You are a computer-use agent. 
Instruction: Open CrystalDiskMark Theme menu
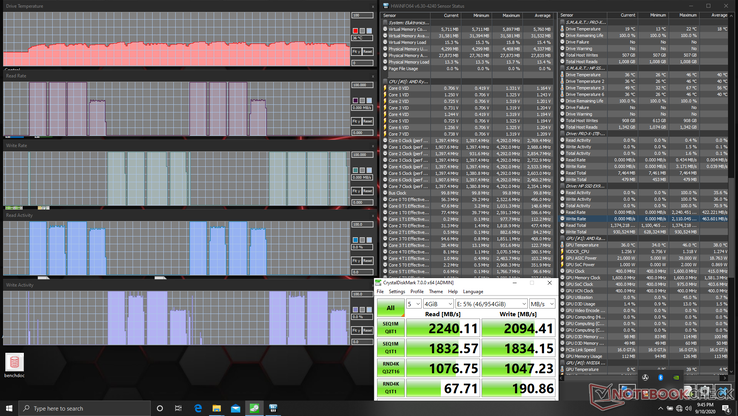pos(435,292)
